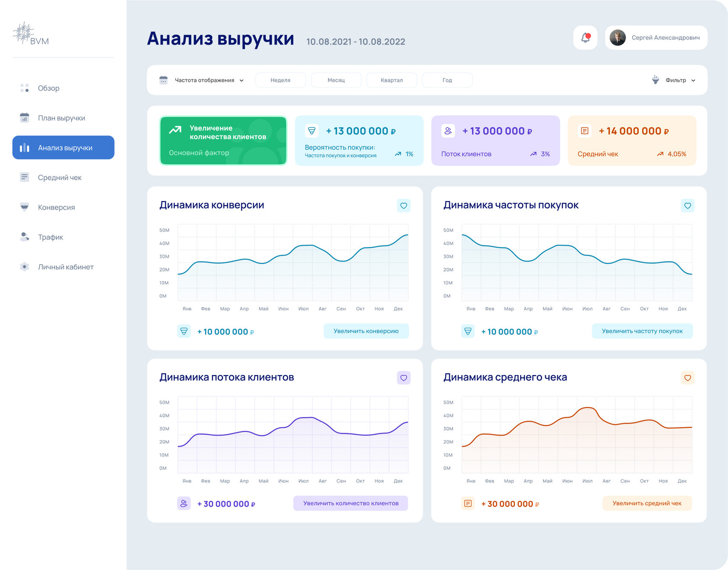Click the trend arrow next to 4,05%
The width and height of the screenshot is (728, 570).
[660, 154]
